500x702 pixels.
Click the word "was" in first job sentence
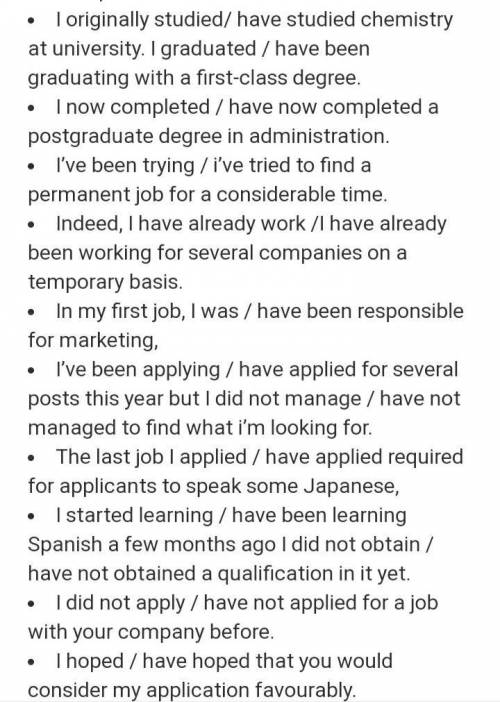click(220, 312)
